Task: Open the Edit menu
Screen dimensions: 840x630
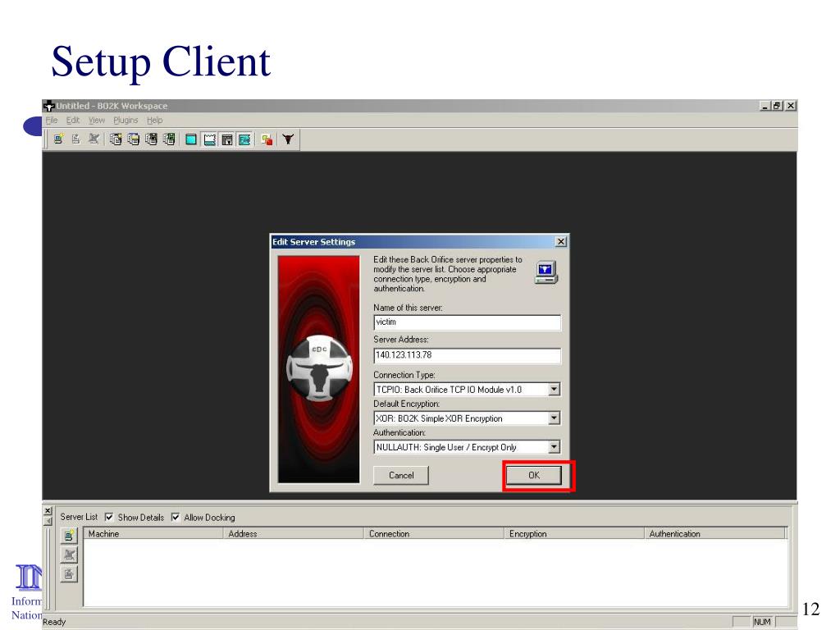Action: click(x=73, y=120)
